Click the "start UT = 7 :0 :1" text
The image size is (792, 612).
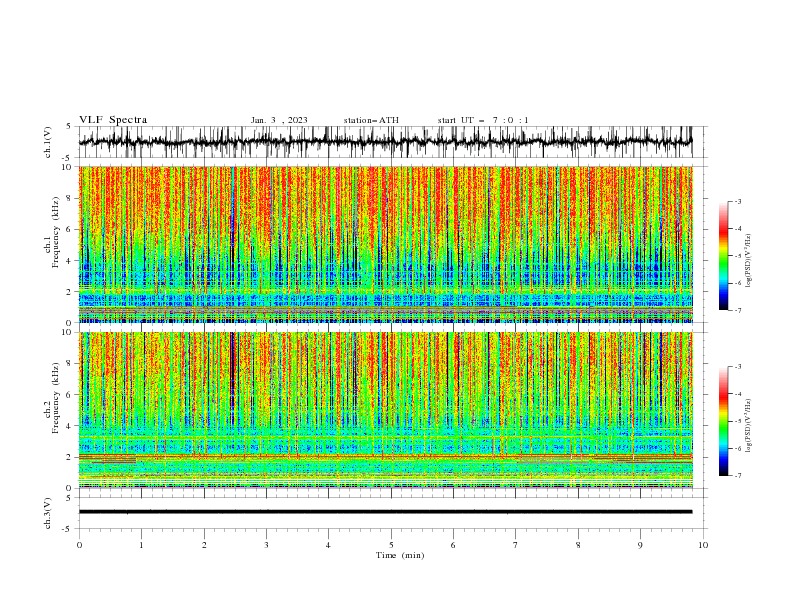[483, 120]
